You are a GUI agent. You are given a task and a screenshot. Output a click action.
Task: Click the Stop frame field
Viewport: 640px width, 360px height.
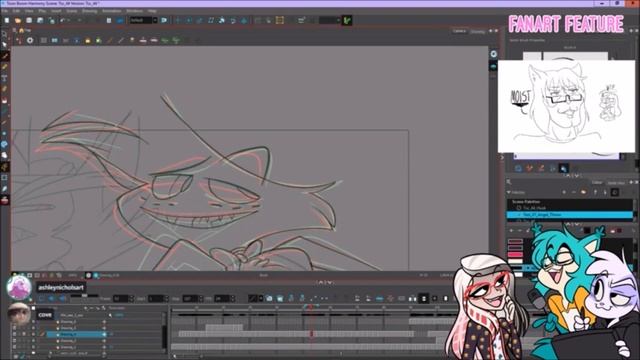[190, 299]
